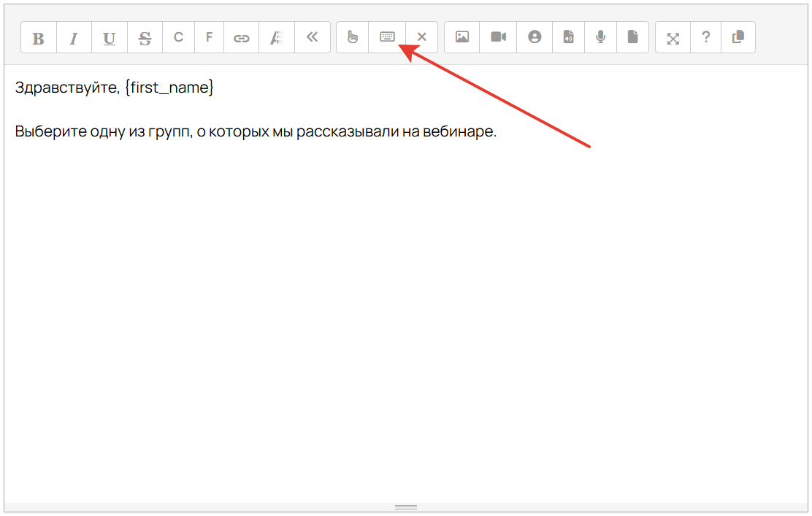Click the round profile person icon
The image size is (812, 516).
535,37
